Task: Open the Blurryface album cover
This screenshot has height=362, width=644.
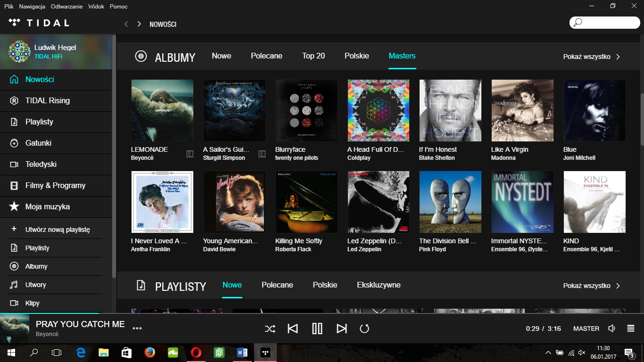Action: (x=306, y=110)
